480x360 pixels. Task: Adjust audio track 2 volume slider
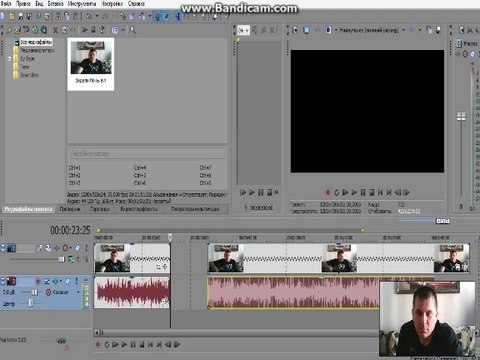coord(34,292)
